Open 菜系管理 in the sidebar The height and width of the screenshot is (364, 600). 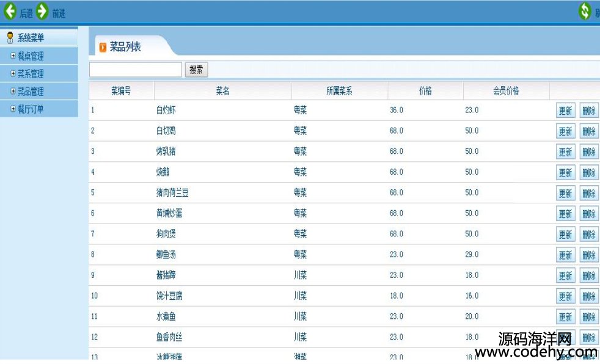point(31,74)
